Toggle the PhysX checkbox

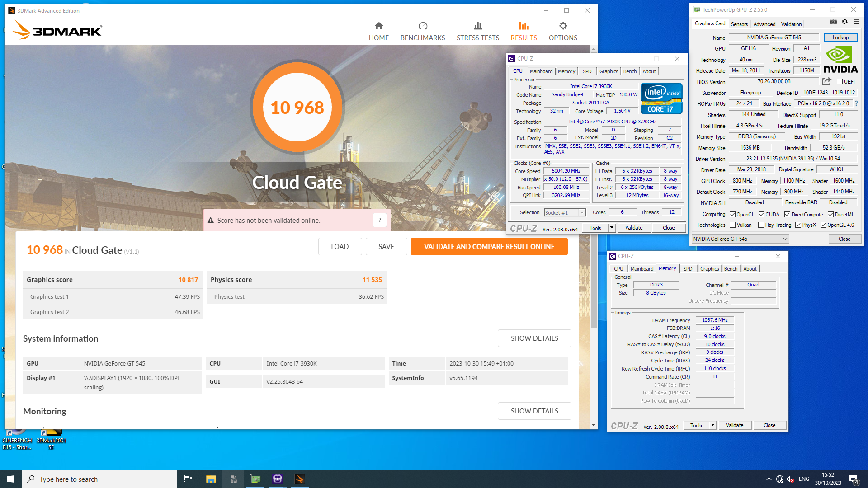798,225
